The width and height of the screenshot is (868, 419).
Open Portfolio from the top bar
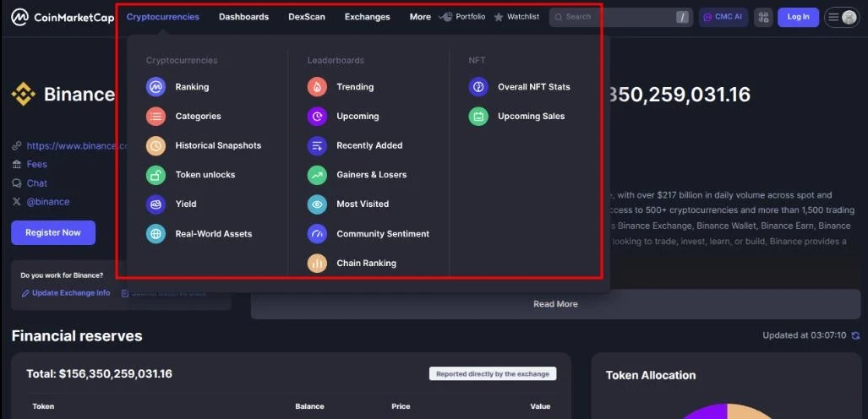(462, 17)
